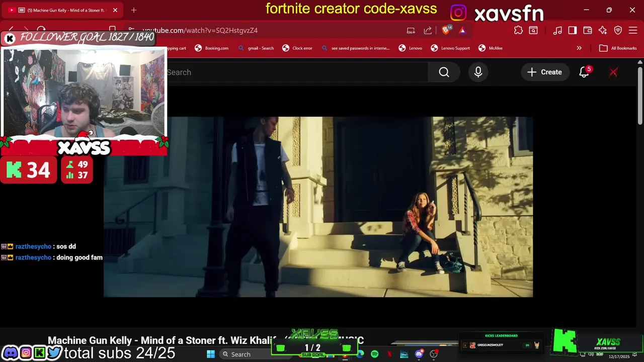Open Microsoft Edge from the taskbar
Image resolution: width=644 pixels, height=362 pixels.
tap(360, 354)
